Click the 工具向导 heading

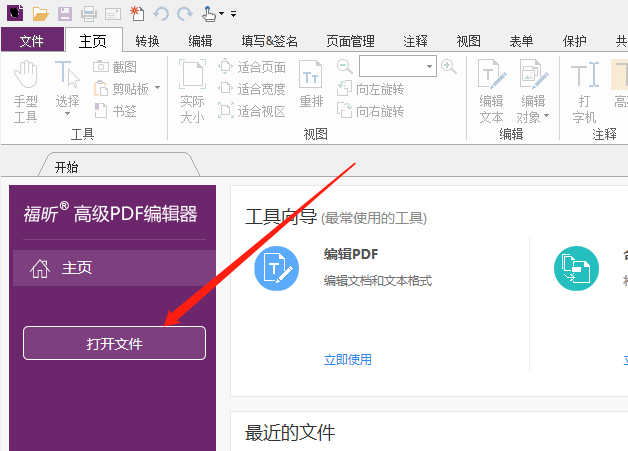point(281,217)
